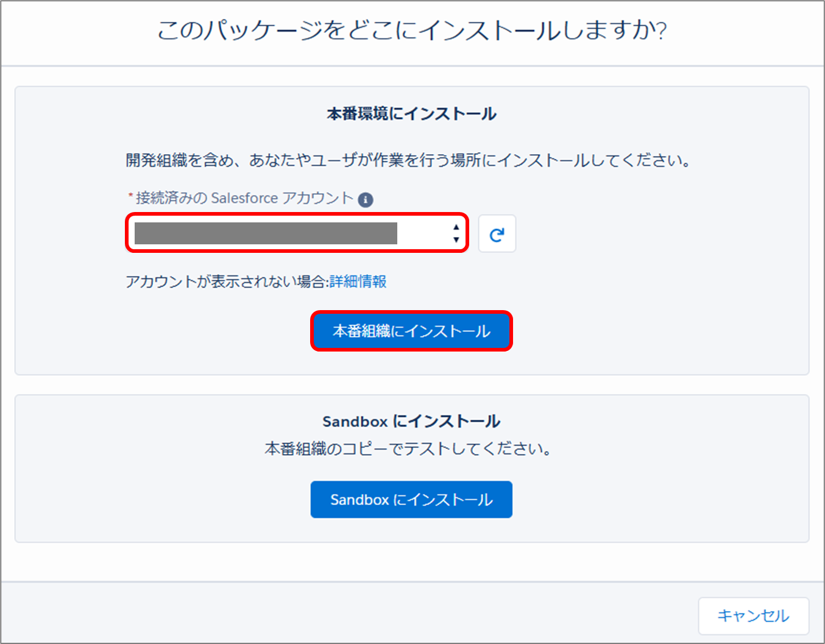Click the キャンセル button
Screen dimensions: 825x644
(754, 615)
